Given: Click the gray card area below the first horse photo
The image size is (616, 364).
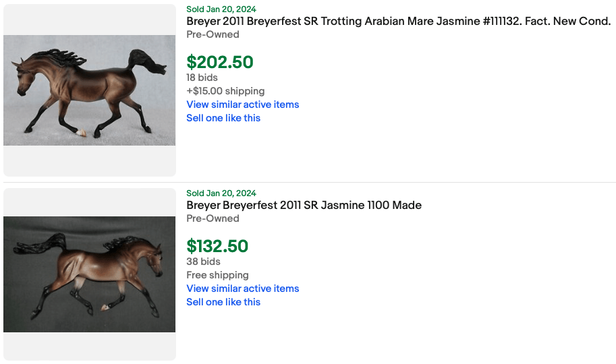Looking at the screenshot, I should point(89,160).
